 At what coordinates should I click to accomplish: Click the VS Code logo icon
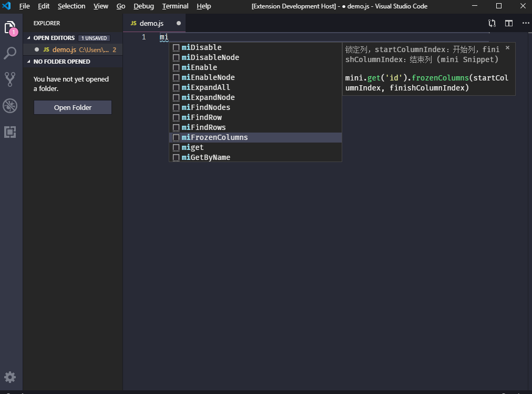(6, 6)
